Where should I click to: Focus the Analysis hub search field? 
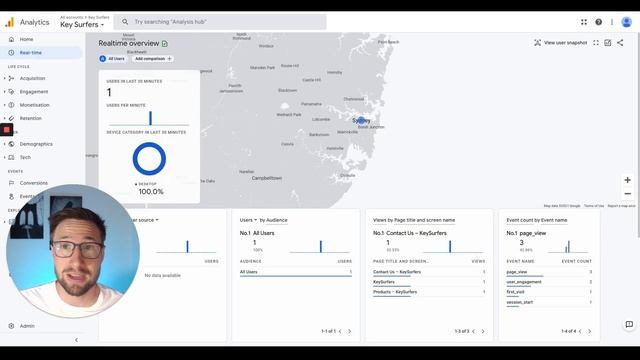tap(220, 22)
